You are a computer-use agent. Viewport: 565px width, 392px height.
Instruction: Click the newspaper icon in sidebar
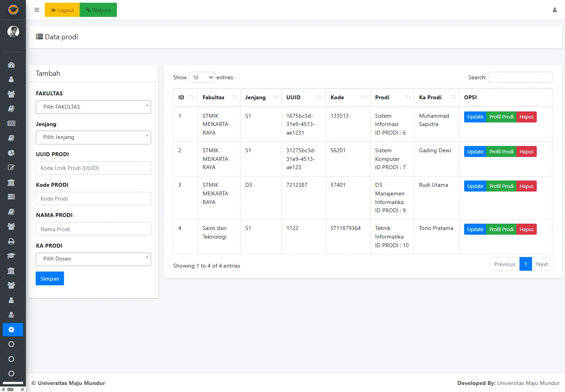(11, 123)
